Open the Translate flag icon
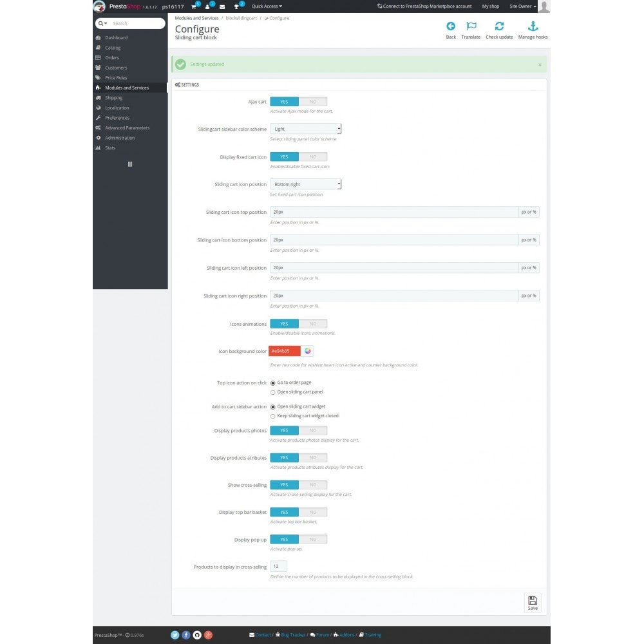Image resolution: width=644 pixels, height=644 pixels. click(471, 26)
